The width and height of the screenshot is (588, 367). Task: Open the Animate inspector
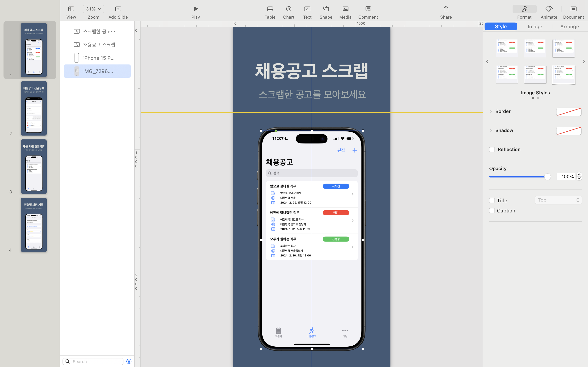549,9
